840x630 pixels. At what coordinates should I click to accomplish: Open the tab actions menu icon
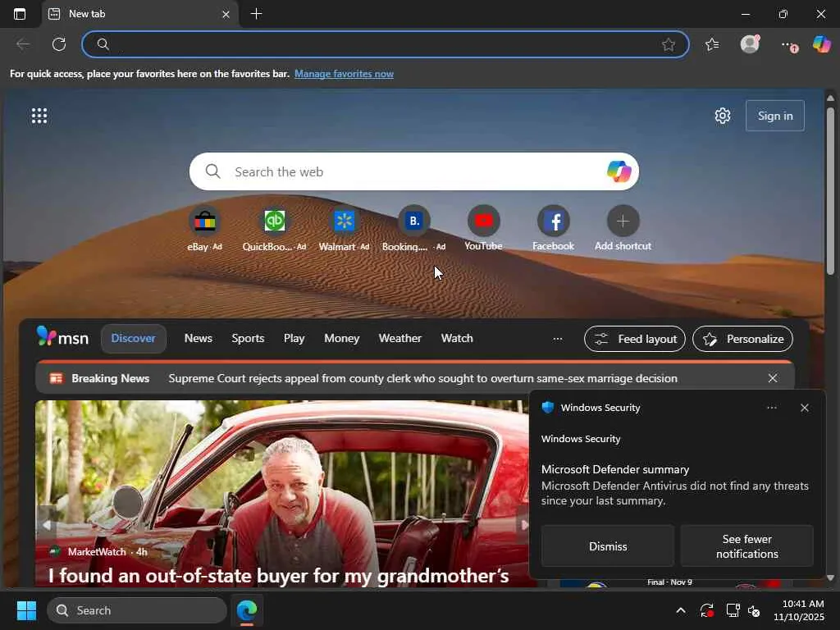[x=20, y=14]
